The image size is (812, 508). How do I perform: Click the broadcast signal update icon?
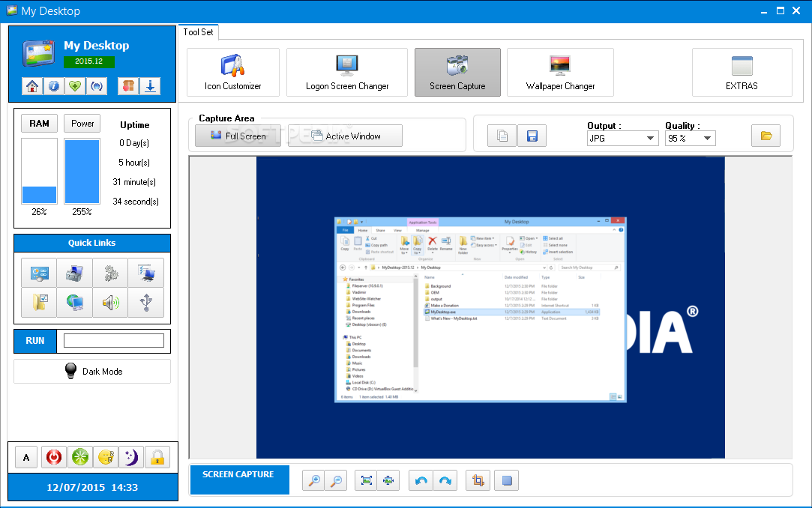point(97,86)
